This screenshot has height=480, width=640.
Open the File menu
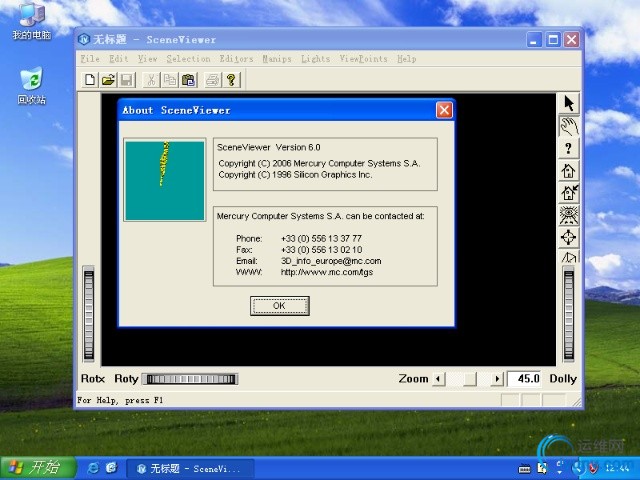[x=90, y=59]
